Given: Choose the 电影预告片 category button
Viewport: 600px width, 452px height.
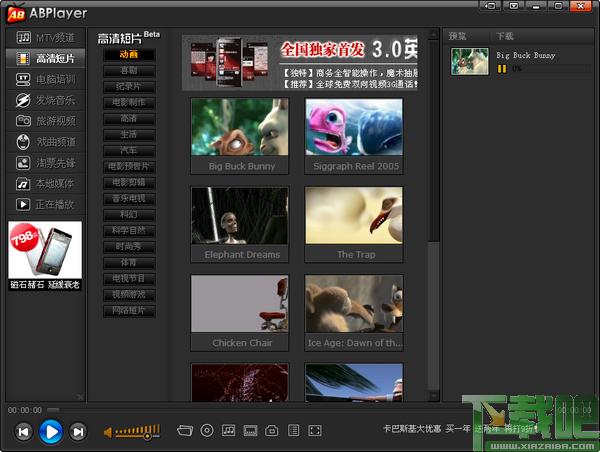Looking at the screenshot, I should (129, 166).
